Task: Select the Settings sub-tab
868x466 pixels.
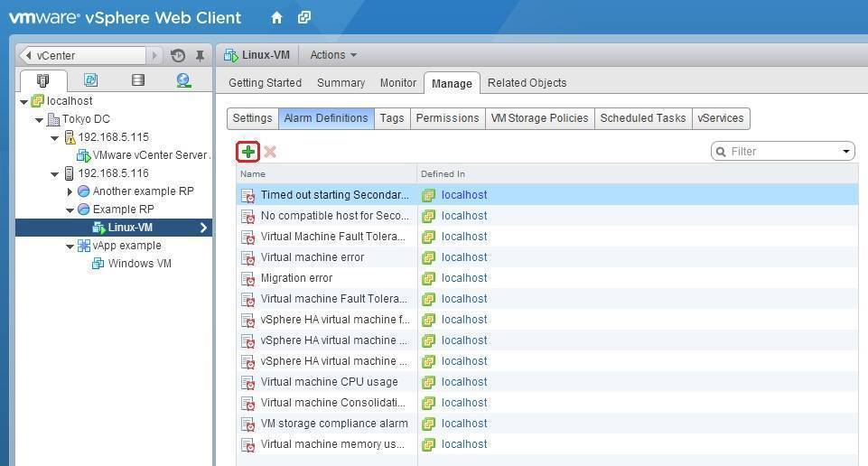Action: 252,118
